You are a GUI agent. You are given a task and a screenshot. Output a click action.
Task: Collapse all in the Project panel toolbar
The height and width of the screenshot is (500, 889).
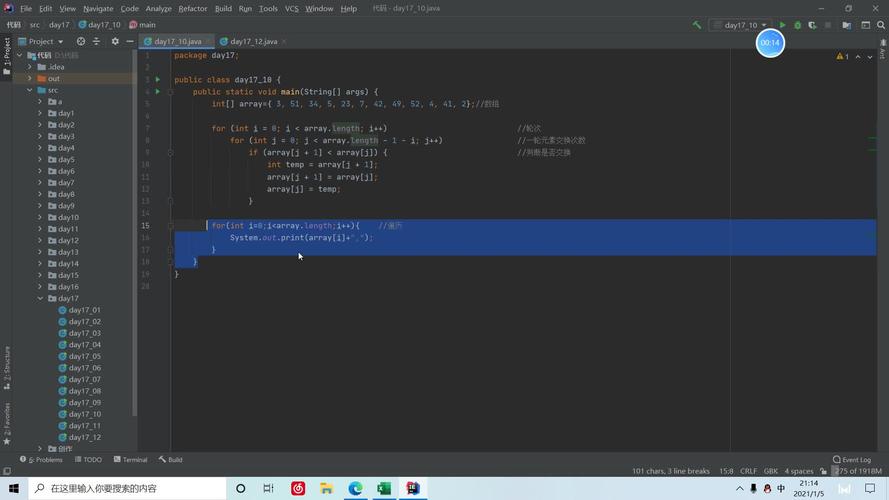tap(97, 41)
